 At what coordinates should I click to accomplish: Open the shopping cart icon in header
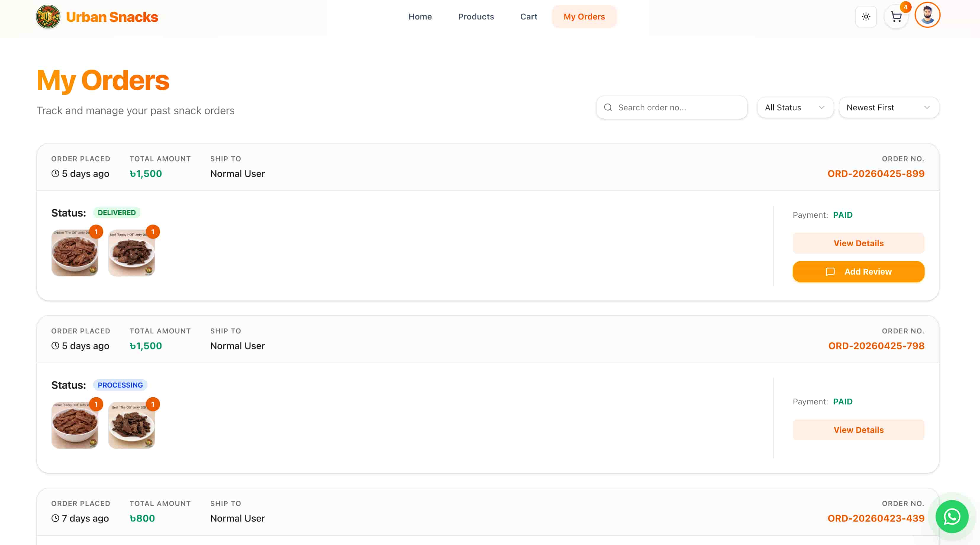[x=896, y=17]
